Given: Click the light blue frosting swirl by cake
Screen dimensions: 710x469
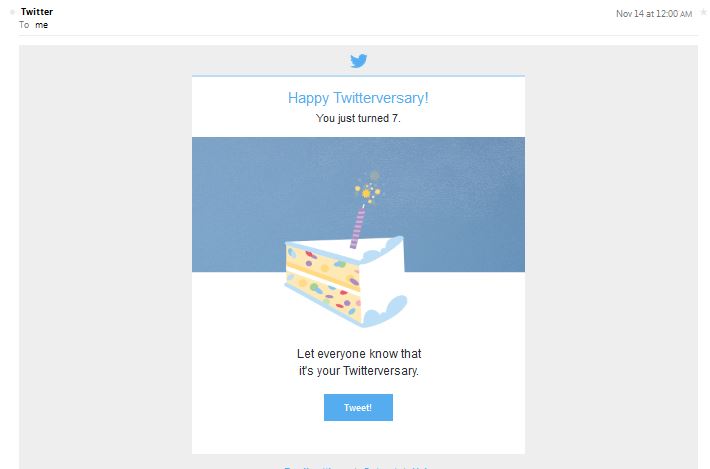Looking at the screenshot, I should 386,311.
